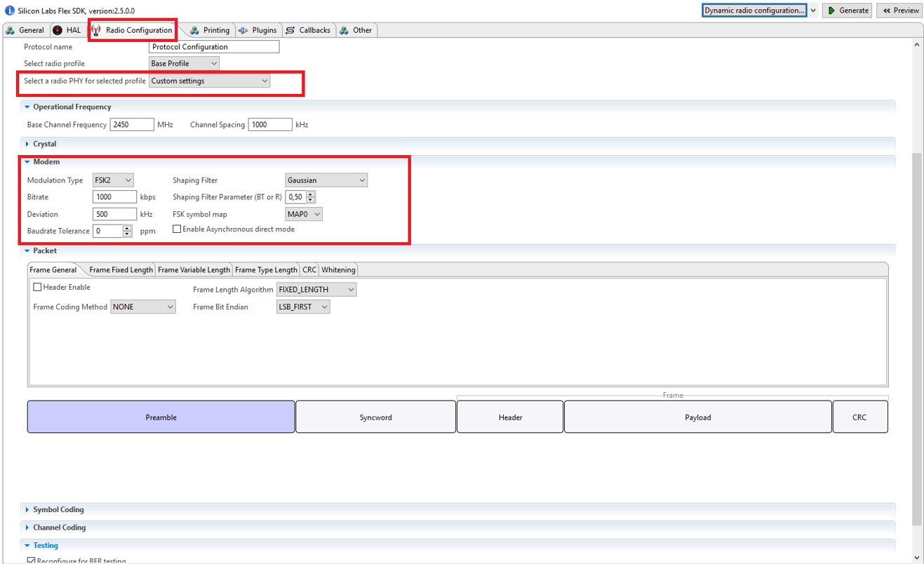The height and width of the screenshot is (564, 924).
Task: Switch to the Frame Fixed Length tab
Action: click(121, 270)
